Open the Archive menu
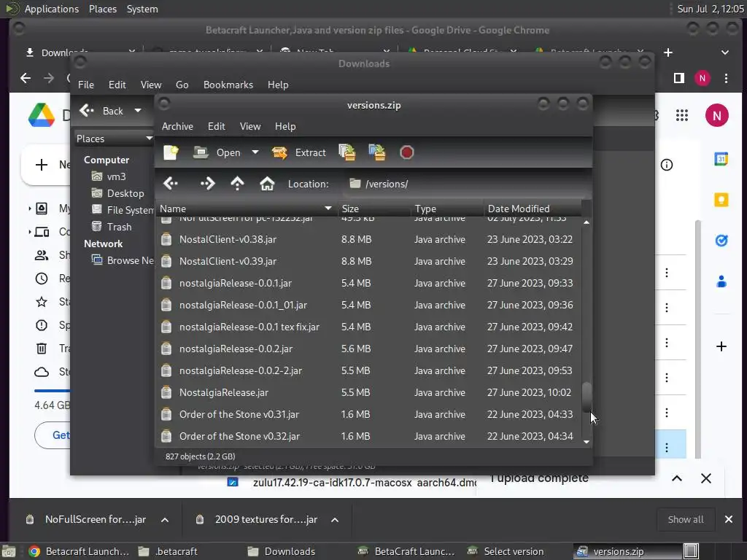Screen dimensions: 747x560 [x=177, y=126]
